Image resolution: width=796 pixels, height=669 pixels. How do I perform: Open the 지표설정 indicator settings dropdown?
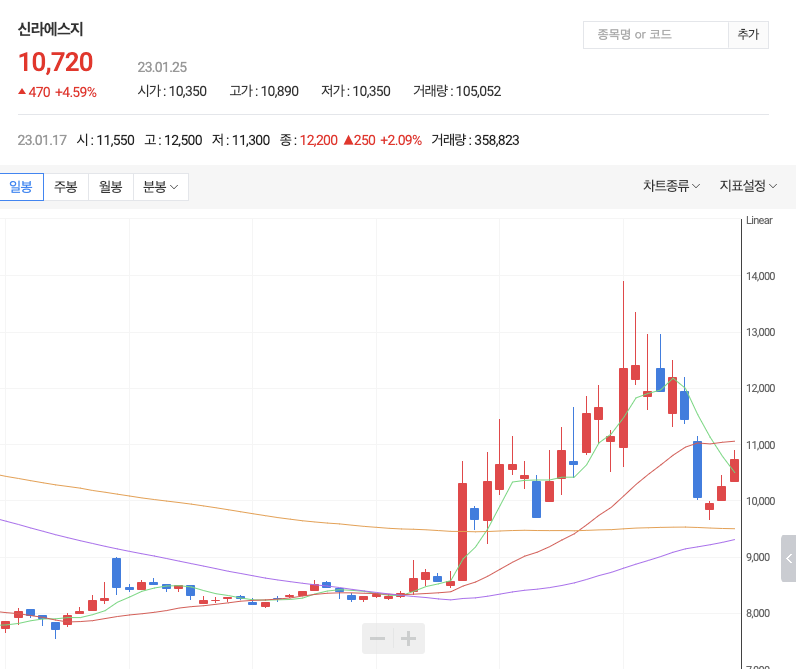tap(748, 186)
